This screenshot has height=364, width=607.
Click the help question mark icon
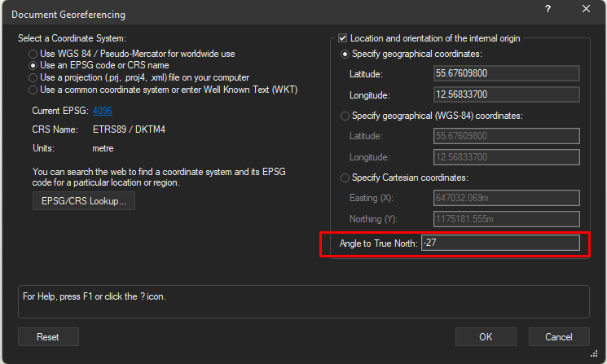[548, 9]
